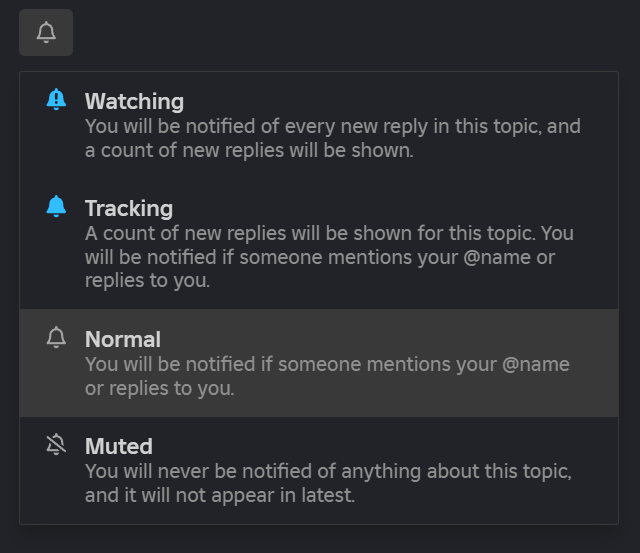Click "@name" in the Normal description
This screenshot has width=640, height=553.
(535, 364)
